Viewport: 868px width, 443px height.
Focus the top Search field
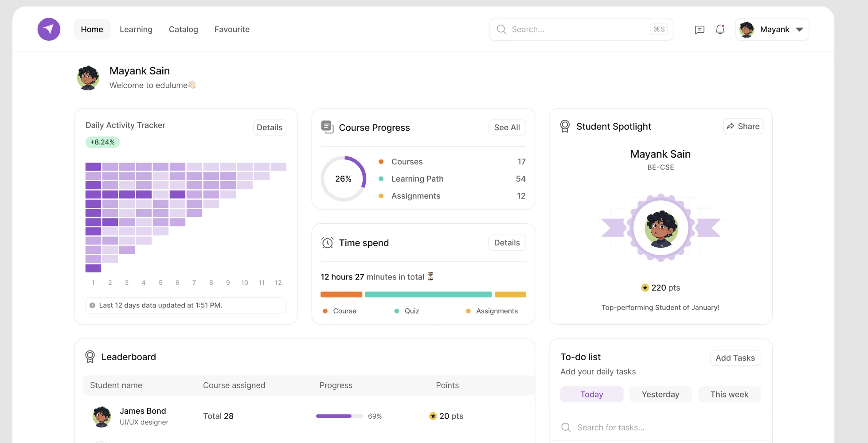tap(581, 29)
